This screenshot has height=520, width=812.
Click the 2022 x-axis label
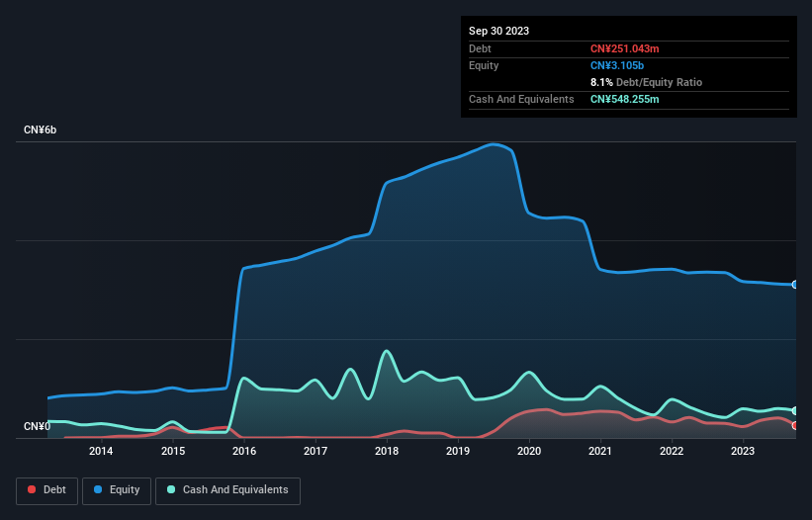672,451
